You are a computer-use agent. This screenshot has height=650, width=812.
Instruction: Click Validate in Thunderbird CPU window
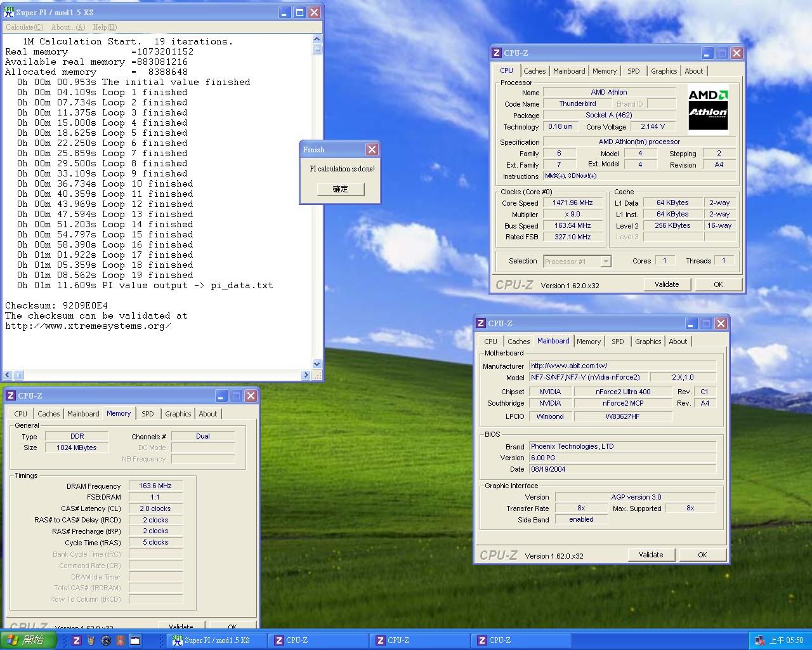[667, 284]
